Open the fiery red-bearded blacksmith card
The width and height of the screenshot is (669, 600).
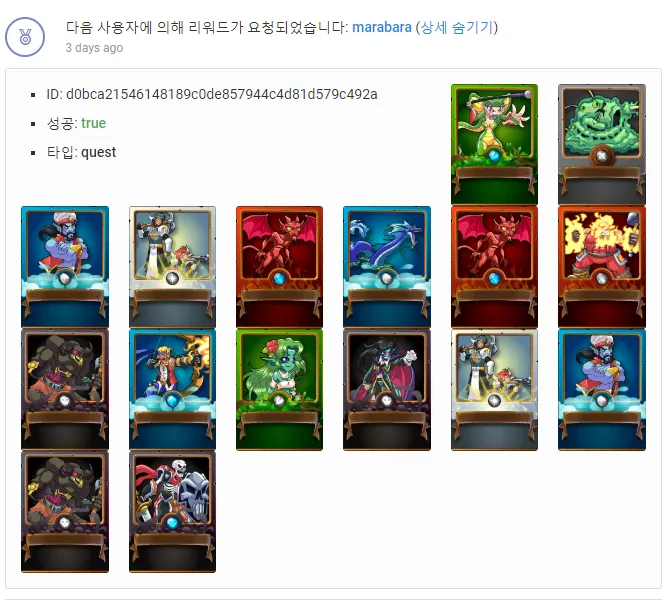tap(602, 267)
